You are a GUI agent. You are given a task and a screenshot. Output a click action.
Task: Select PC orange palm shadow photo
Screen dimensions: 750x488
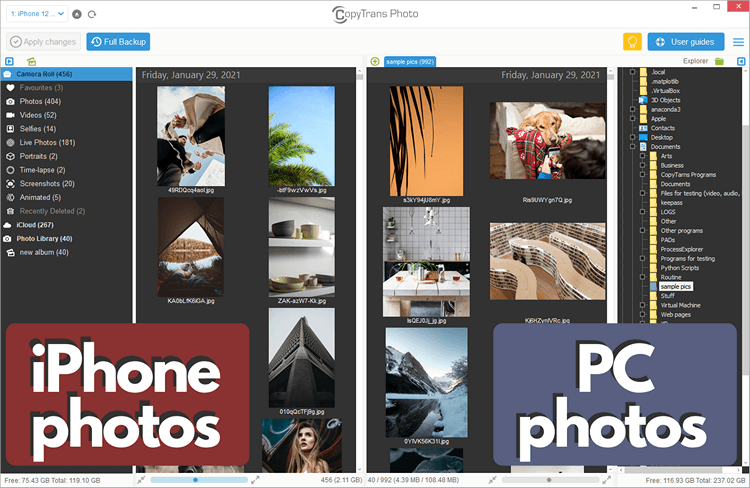426,141
